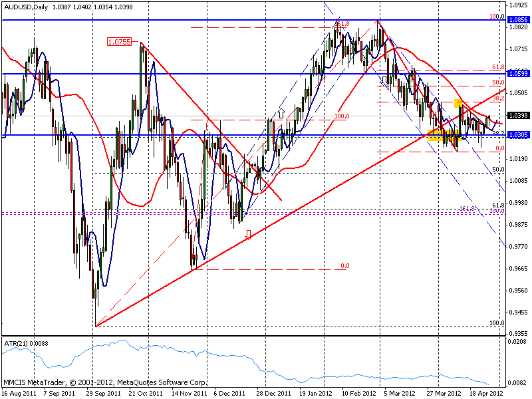Screen dimensions: 532x399
Task: Select the current price 1.0398 black tag
Action: click(x=518, y=116)
